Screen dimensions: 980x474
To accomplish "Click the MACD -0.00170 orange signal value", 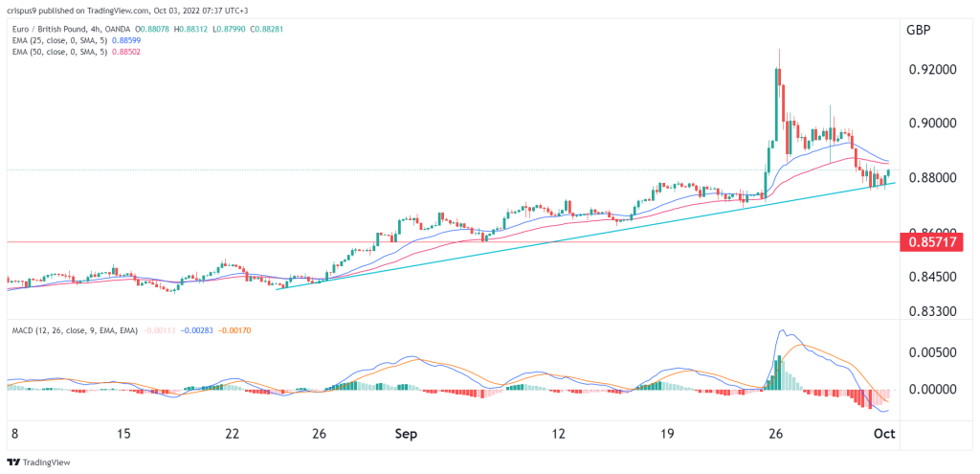I will point(235,330).
